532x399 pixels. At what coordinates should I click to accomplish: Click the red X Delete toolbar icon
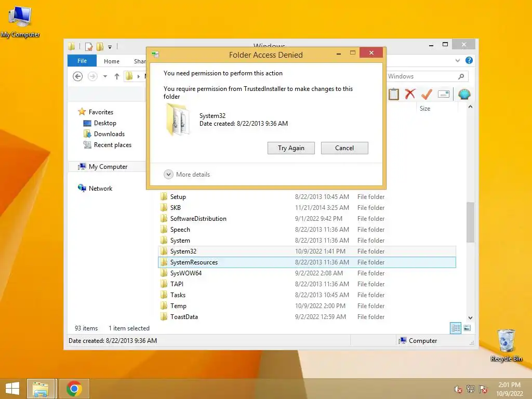pos(410,94)
